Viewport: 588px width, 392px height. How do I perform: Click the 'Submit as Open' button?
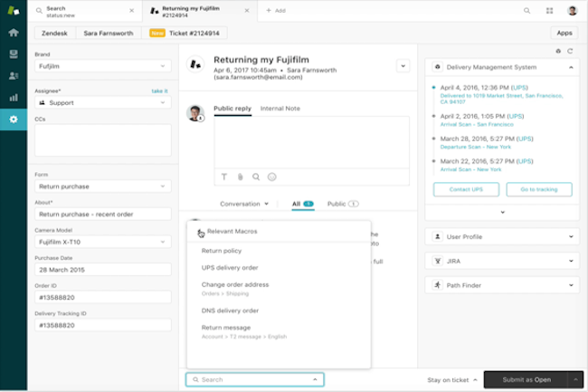click(525, 379)
